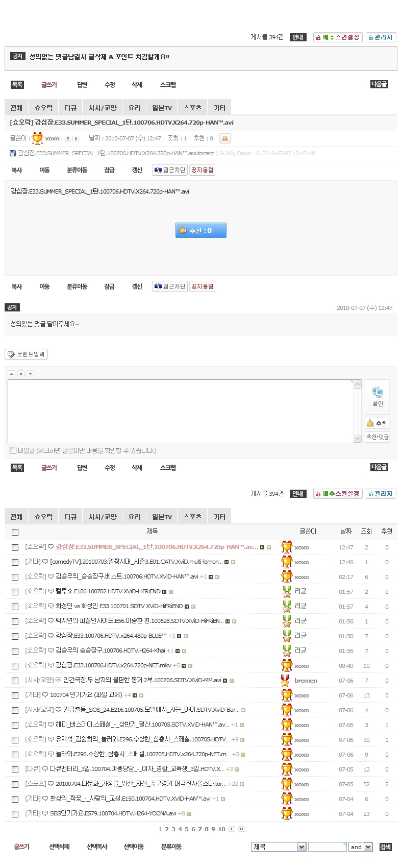
Task: Click 다음글 button below the comment box
Action: pos(379,467)
